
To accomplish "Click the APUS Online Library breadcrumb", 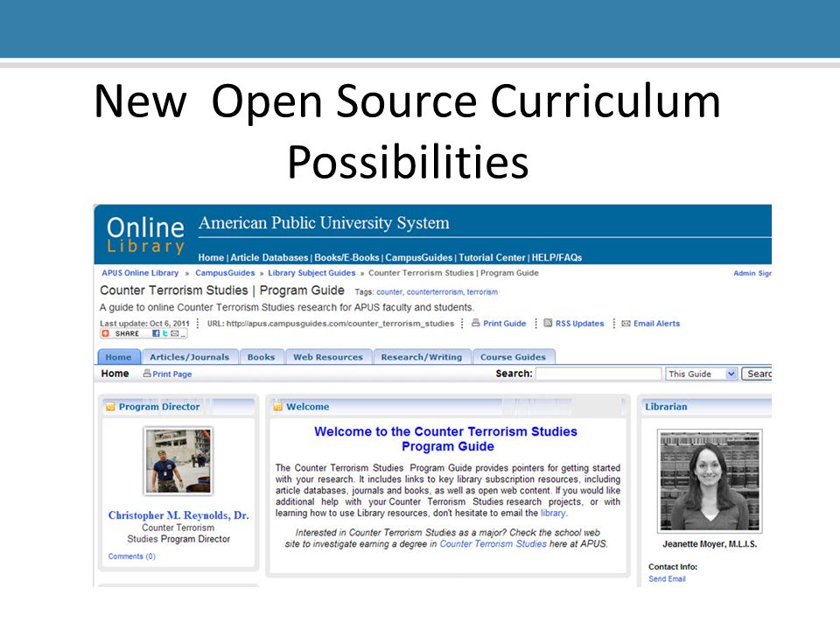I will 140,273.
